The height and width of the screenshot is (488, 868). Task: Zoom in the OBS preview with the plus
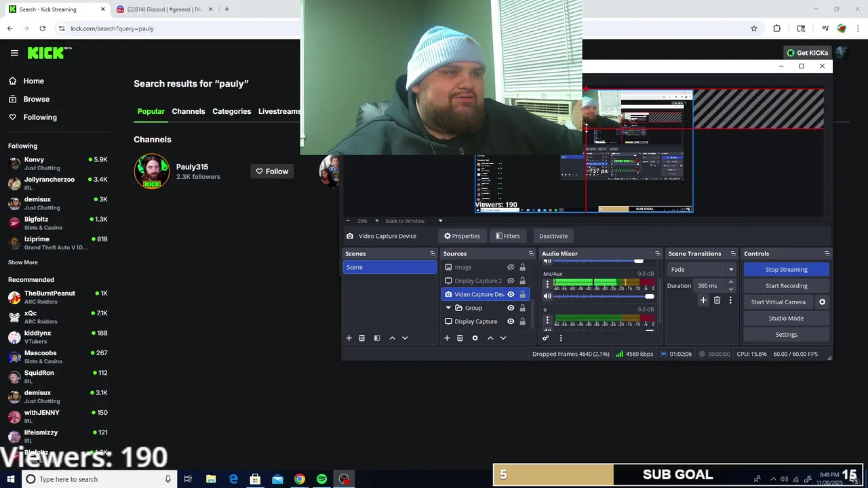[x=377, y=221]
